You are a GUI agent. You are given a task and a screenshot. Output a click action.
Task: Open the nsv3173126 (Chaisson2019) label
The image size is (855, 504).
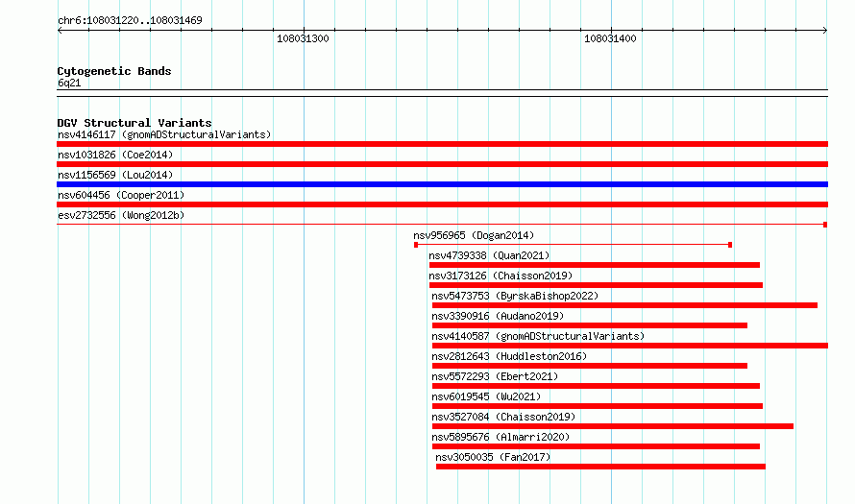(501, 276)
